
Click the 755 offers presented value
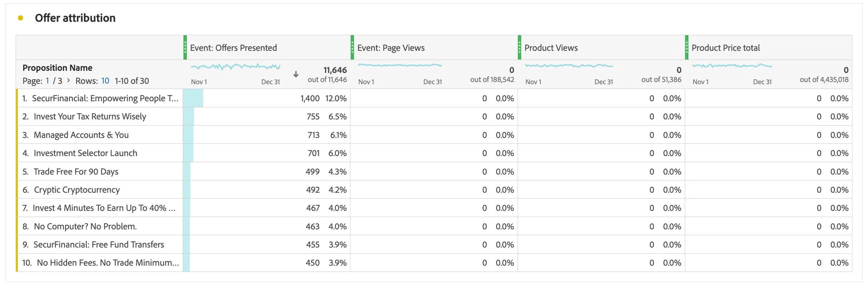[x=313, y=117]
